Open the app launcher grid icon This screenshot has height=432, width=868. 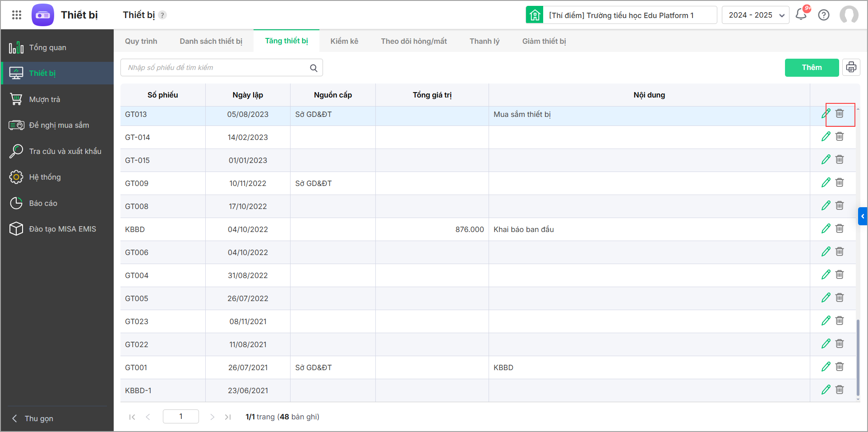tap(17, 15)
